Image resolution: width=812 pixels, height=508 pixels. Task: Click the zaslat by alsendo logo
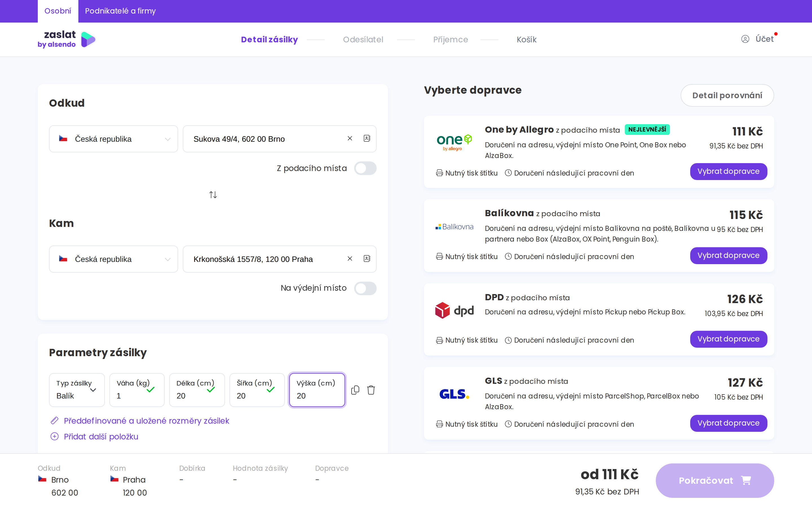pyautogui.click(x=67, y=39)
